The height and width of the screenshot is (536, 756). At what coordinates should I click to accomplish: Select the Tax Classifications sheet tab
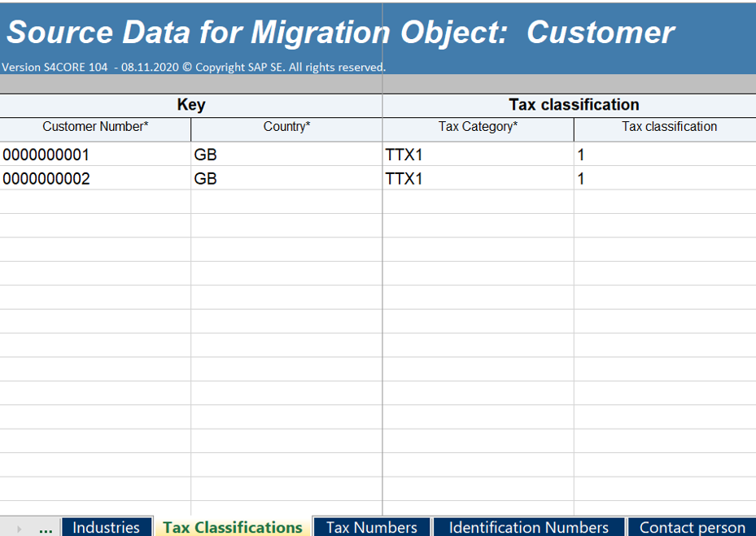click(x=233, y=527)
